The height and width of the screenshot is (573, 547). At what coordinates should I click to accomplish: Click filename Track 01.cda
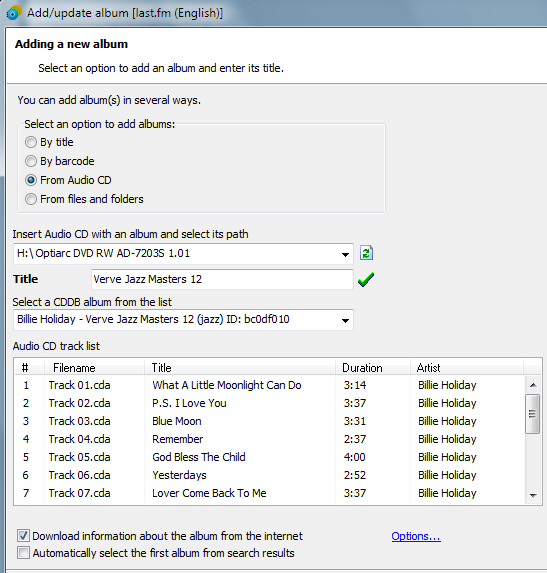80,385
